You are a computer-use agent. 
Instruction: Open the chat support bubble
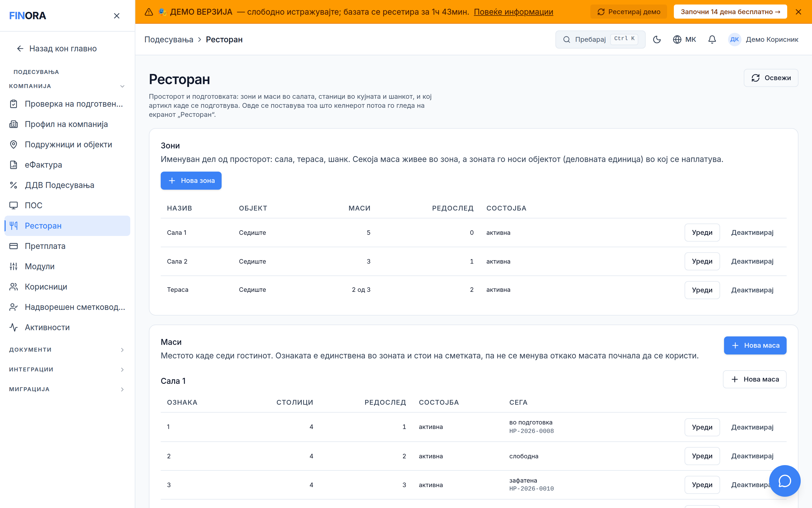[784, 481]
